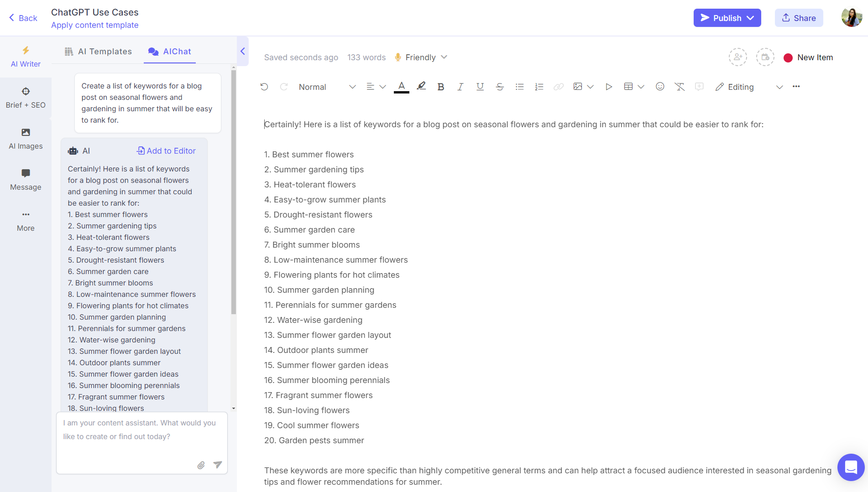Insert a numbered list
Viewport: 868px width, 492px height.
coord(539,87)
